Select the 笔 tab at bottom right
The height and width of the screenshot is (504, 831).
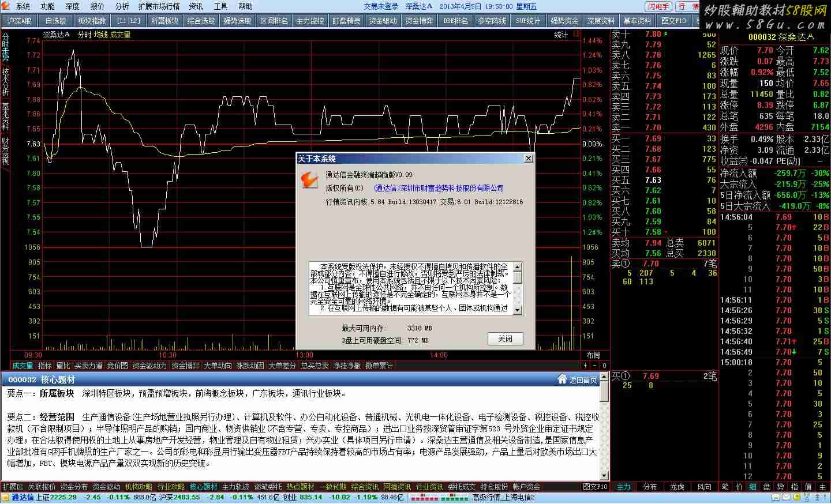tap(725, 487)
